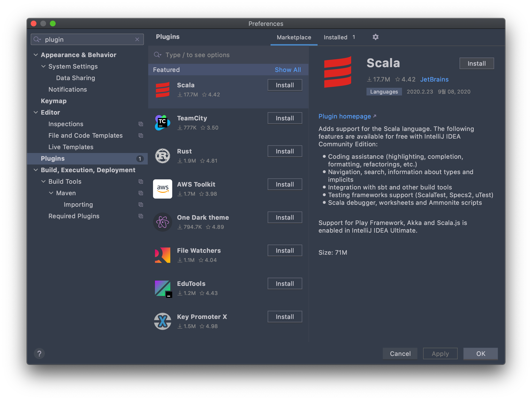Screen dimensions: 532x400
Task: Collapse the System Settings node
Action: (43, 66)
